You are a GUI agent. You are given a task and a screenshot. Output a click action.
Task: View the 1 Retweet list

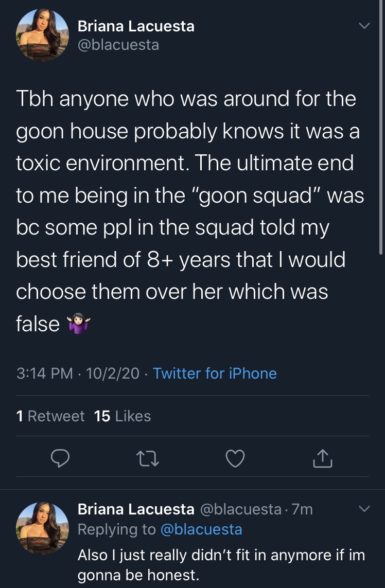[x=50, y=416]
